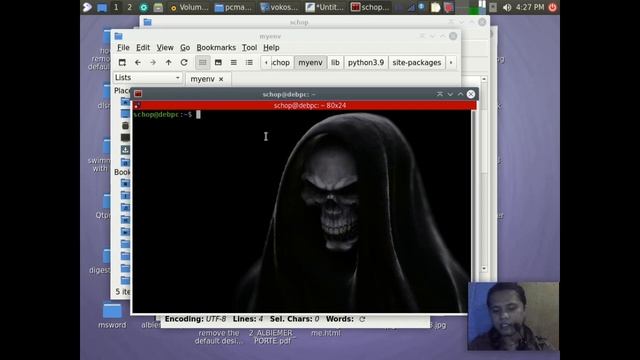Click the red screen recorder tray icon
The width and height of the screenshot is (640, 360).
[448, 7]
